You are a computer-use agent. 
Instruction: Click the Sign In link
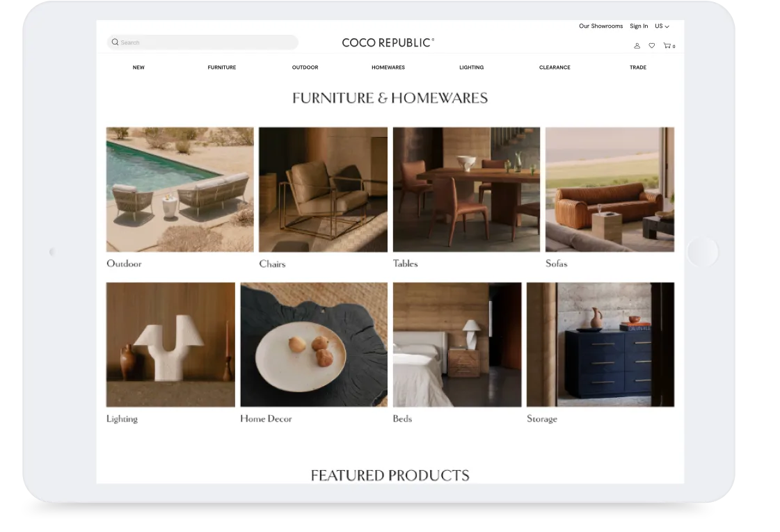coord(639,26)
